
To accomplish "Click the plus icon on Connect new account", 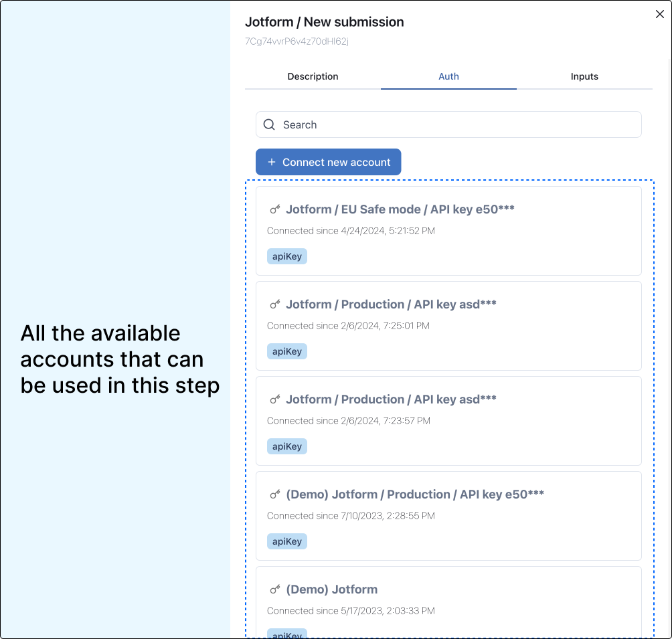I will click(x=271, y=162).
